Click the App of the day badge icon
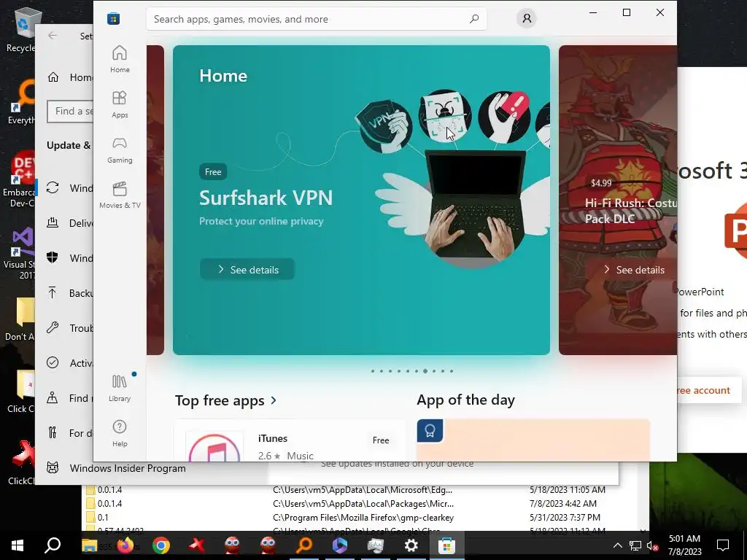Screen dimensions: 747x560 point(430,431)
